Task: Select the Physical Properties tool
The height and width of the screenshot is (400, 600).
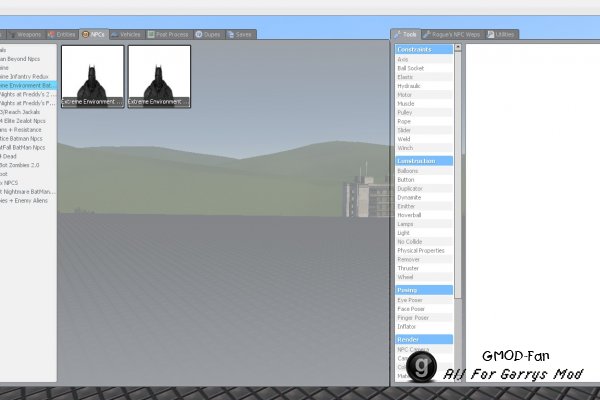Action: tap(424, 250)
